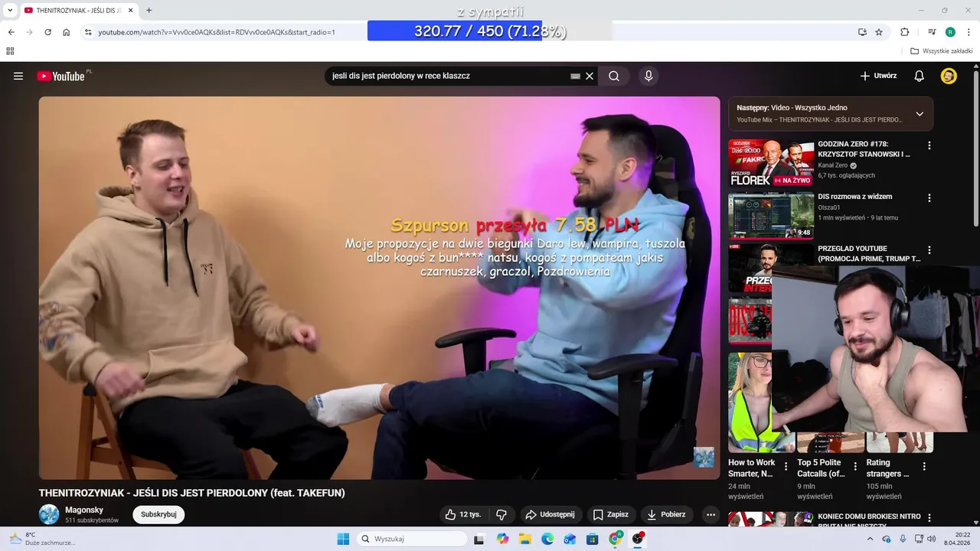
Task: Close the THENITROZYNIAK tab
Action: click(x=130, y=11)
